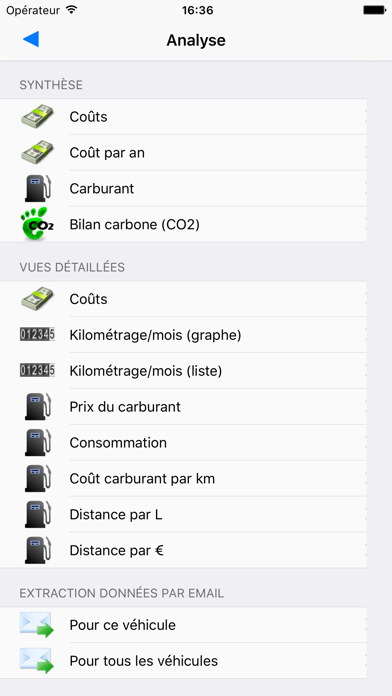
Task: Select the Consommation detailed view
Action: (x=183, y=443)
